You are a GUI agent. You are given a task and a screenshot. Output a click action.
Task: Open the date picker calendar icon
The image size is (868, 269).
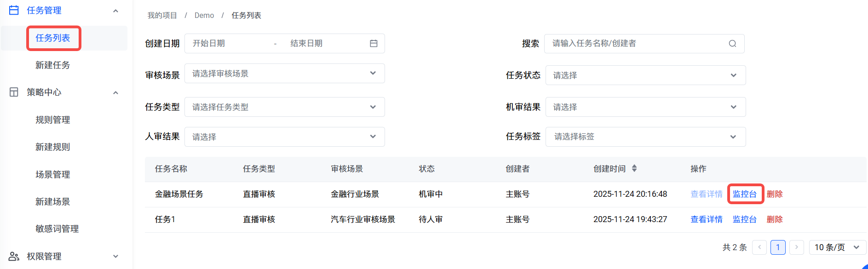pyautogui.click(x=374, y=43)
